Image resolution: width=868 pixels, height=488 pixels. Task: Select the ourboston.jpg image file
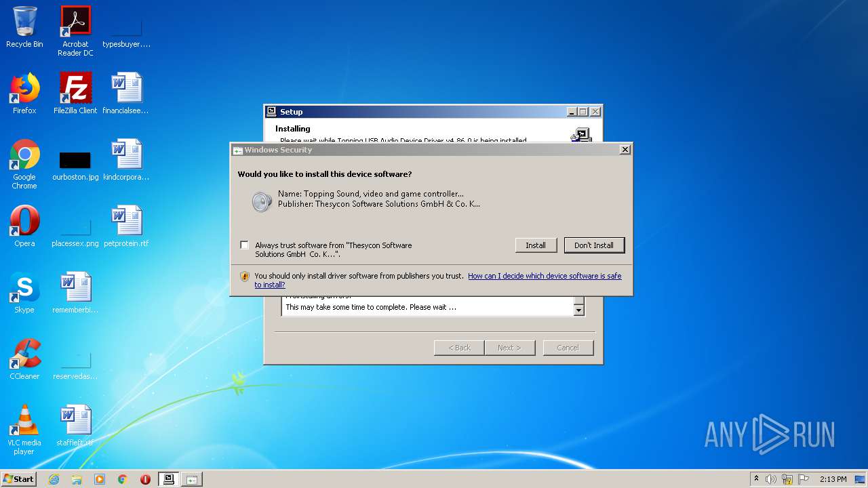pyautogui.click(x=75, y=165)
